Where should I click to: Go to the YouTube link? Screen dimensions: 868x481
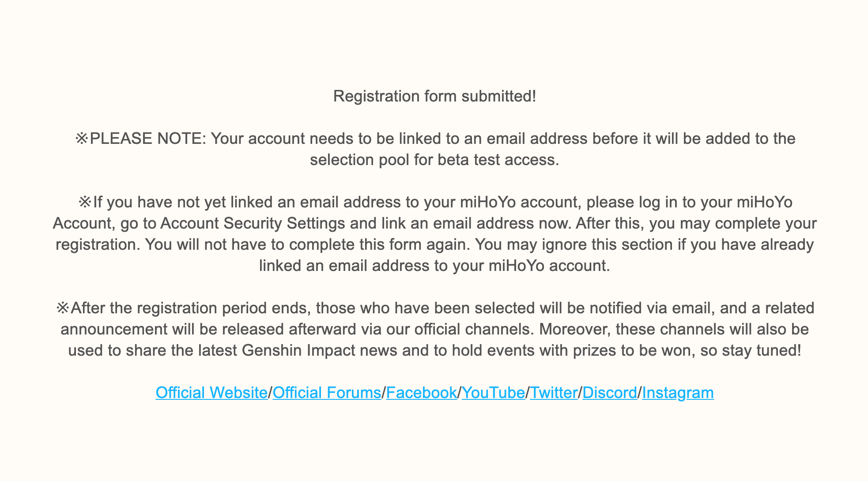493,393
